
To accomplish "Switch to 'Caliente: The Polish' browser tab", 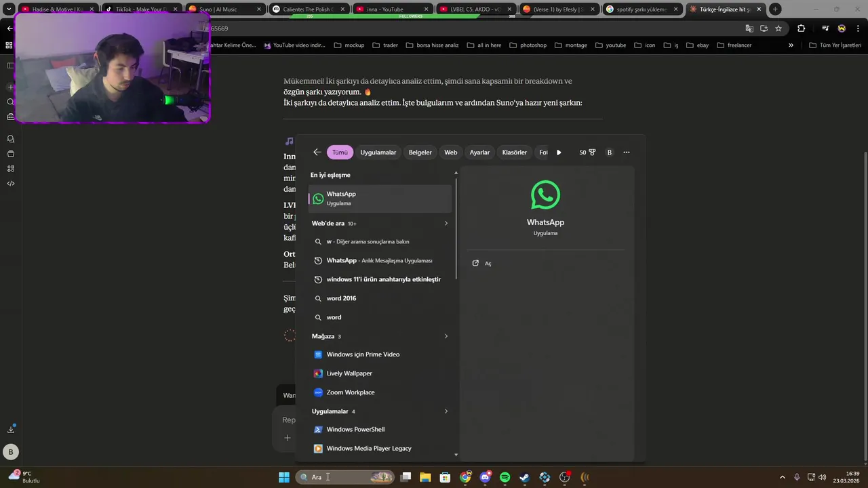I will 308,9.
